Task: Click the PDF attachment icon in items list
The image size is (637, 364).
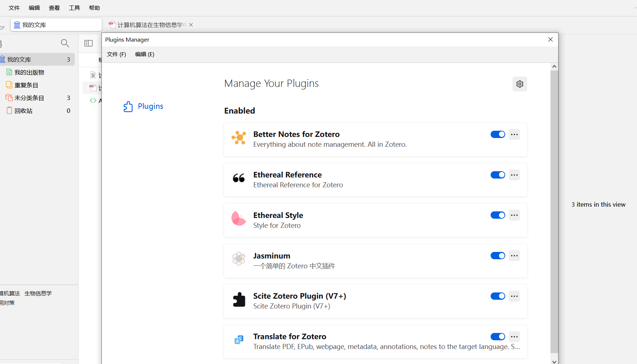Action: coord(93,88)
